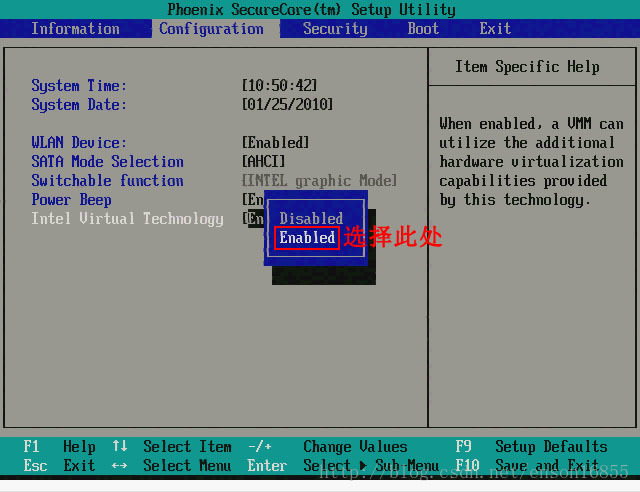The width and height of the screenshot is (640, 492).
Task: Click the Change Values hint
Action: click(327, 446)
